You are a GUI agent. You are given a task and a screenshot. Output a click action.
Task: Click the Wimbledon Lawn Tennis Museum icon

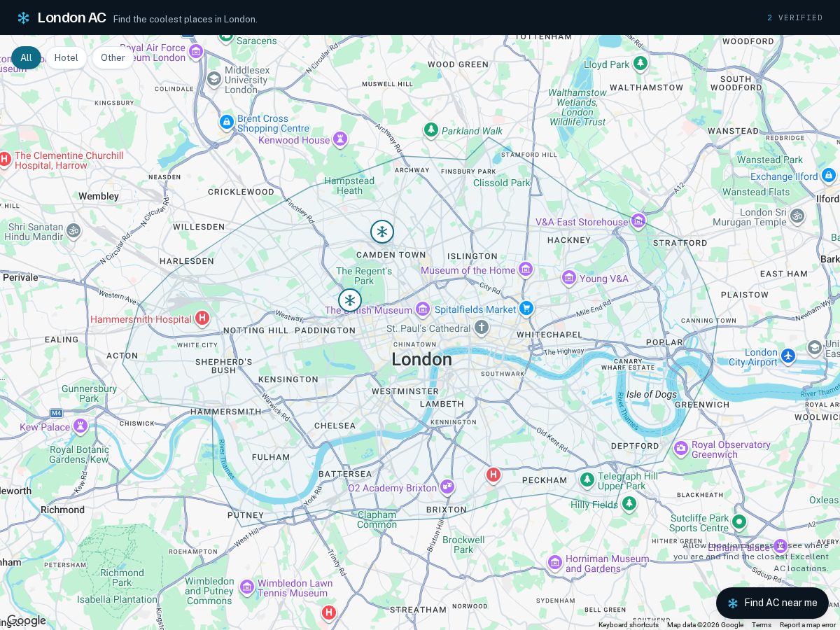click(x=246, y=587)
